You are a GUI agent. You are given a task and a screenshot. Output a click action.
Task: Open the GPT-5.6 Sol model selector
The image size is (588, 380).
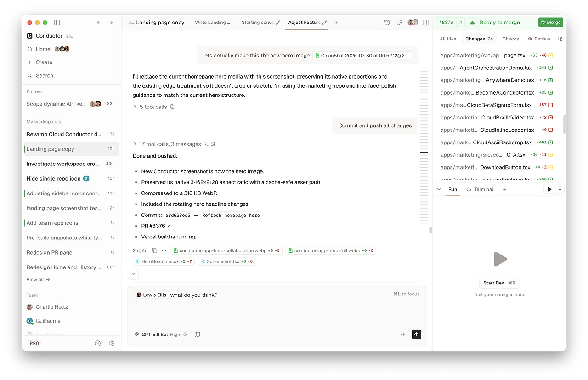(x=151, y=335)
